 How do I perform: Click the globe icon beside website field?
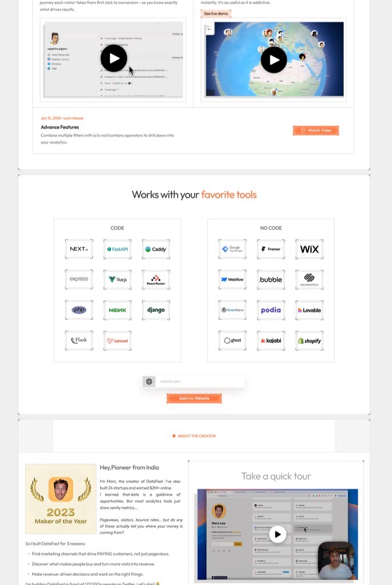pyautogui.click(x=149, y=381)
